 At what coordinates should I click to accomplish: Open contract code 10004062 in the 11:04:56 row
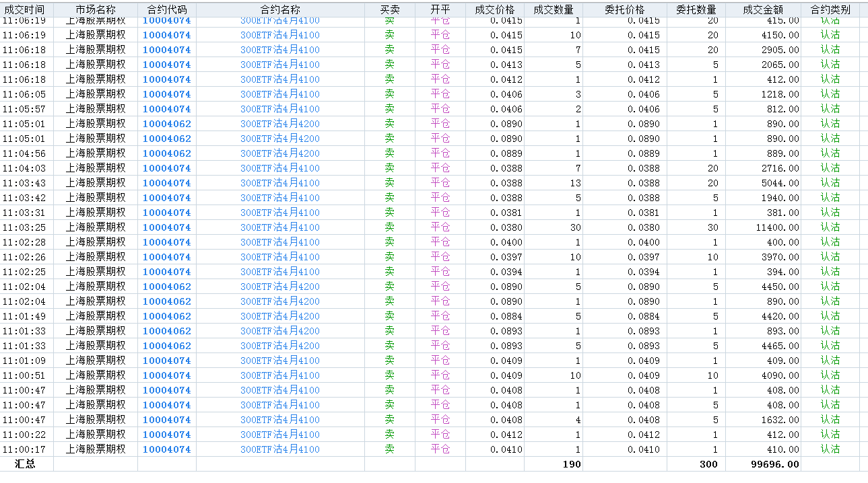click(x=167, y=153)
